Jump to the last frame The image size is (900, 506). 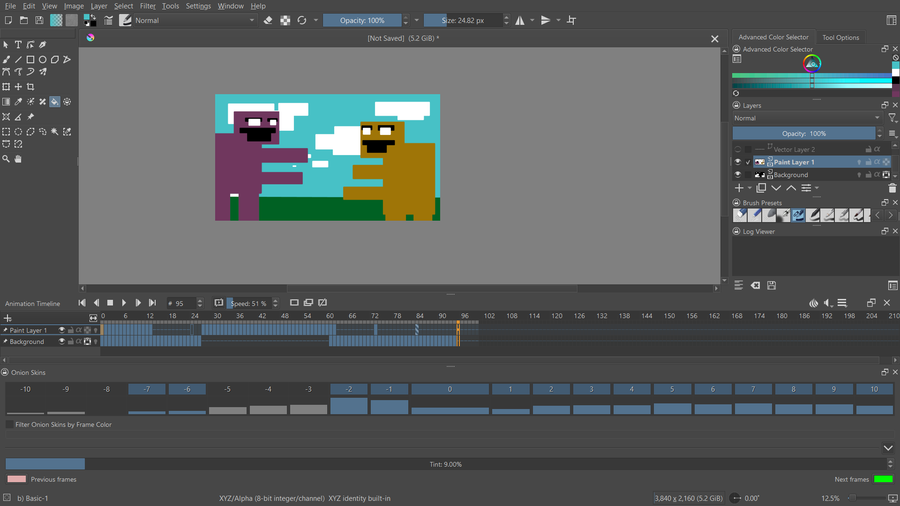coord(152,303)
